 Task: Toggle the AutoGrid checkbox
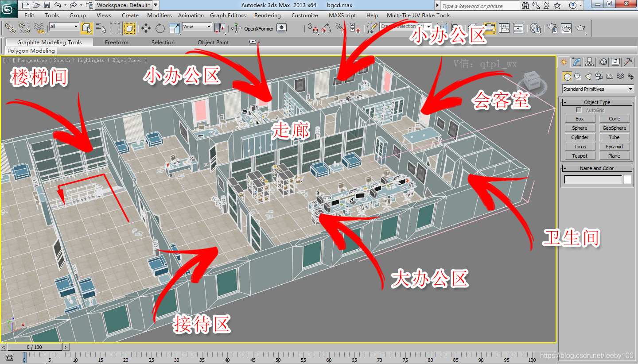(x=579, y=110)
